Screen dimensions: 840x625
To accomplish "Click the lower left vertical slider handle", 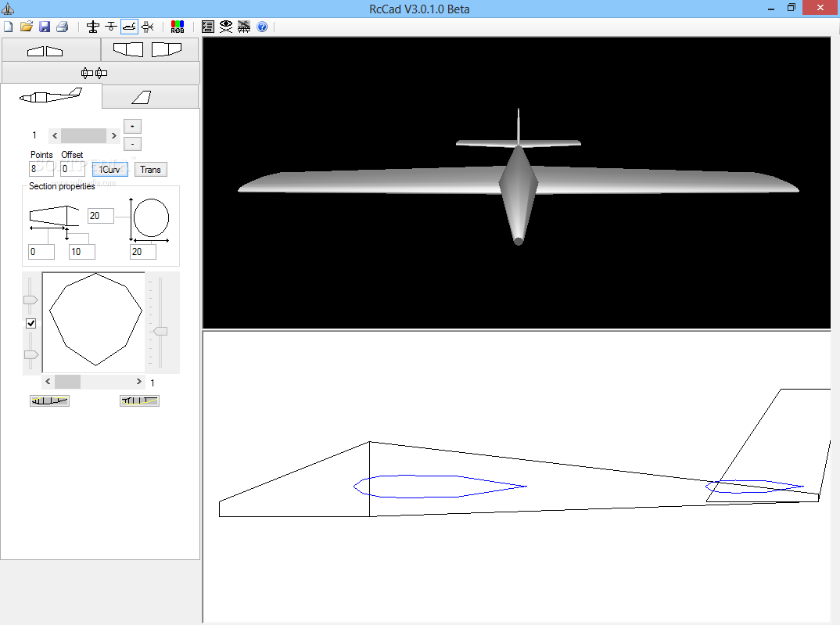I will click(x=31, y=354).
